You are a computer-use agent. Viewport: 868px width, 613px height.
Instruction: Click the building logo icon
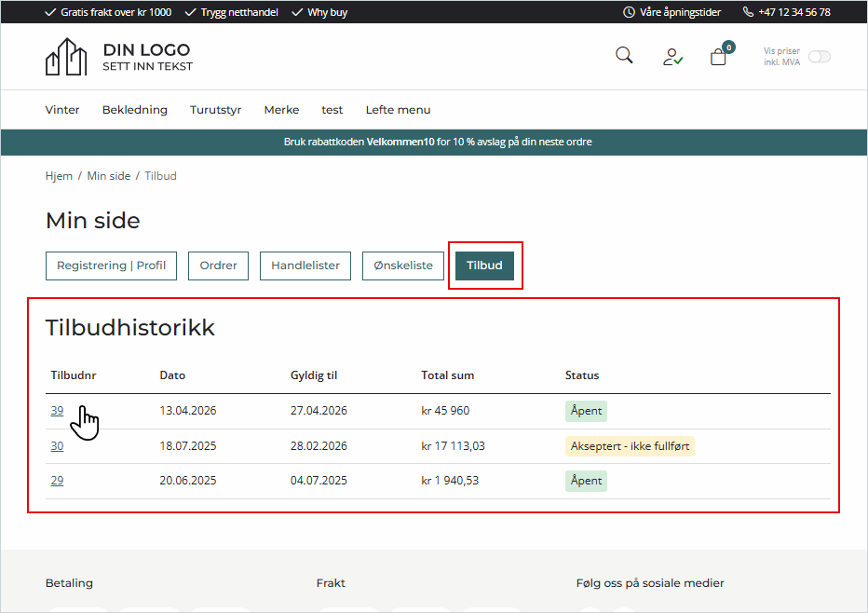pos(66,57)
